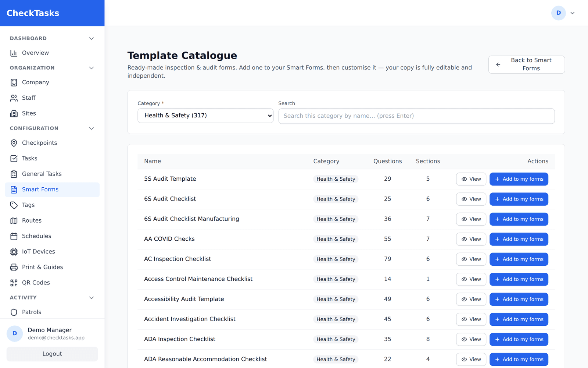Viewport: 588px width, 368px height.
Task: Collapse the Organization section chevron
Action: [92, 68]
